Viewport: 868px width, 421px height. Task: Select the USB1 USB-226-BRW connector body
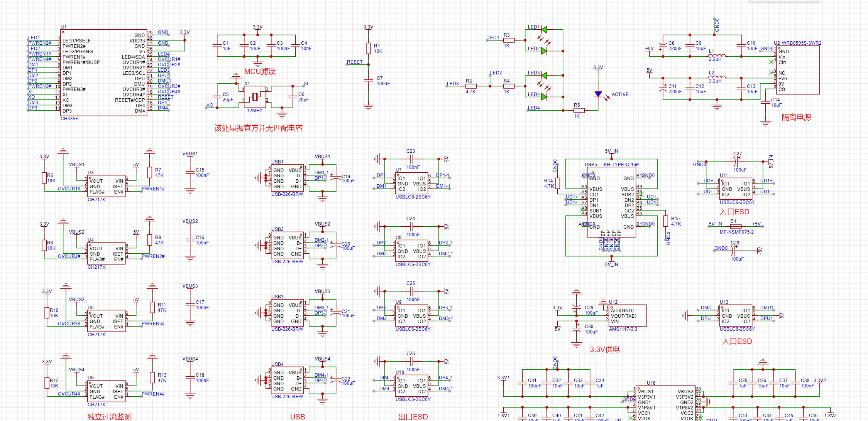288,178
